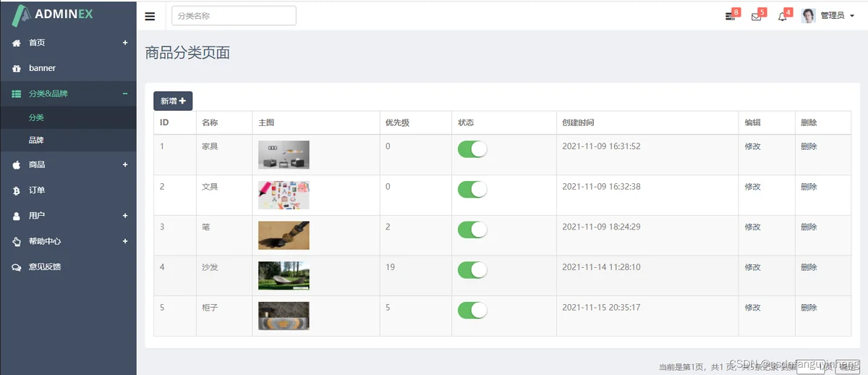Select the 分类 submenu item

pyautogui.click(x=68, y=117)
